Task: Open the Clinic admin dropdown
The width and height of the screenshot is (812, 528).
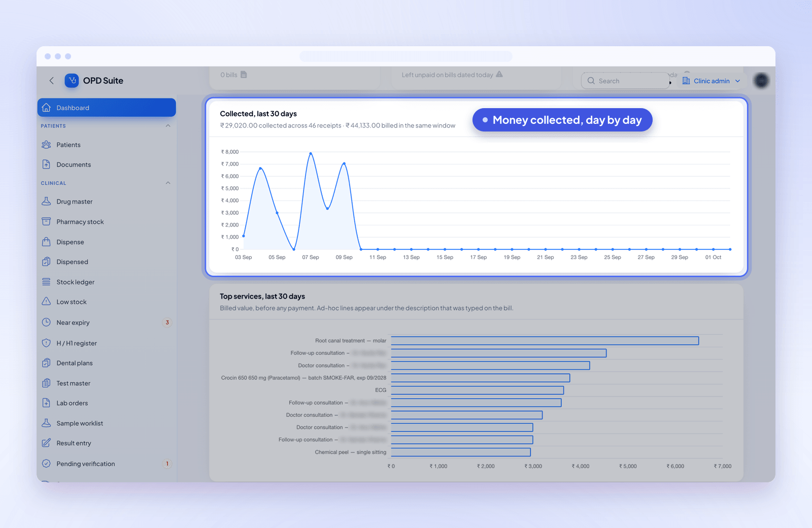Action: point(711,81)
